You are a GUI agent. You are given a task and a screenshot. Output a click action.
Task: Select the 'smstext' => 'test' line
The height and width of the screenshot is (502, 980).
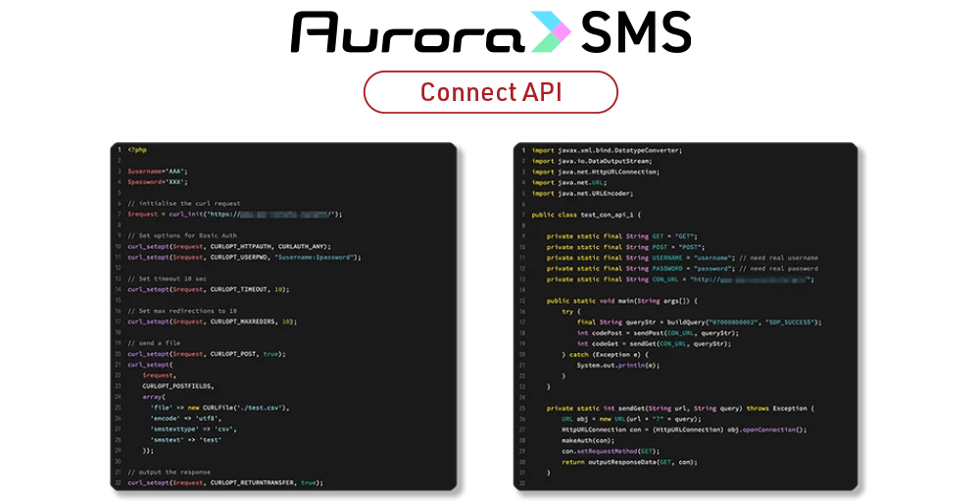[x=185, y=440]
